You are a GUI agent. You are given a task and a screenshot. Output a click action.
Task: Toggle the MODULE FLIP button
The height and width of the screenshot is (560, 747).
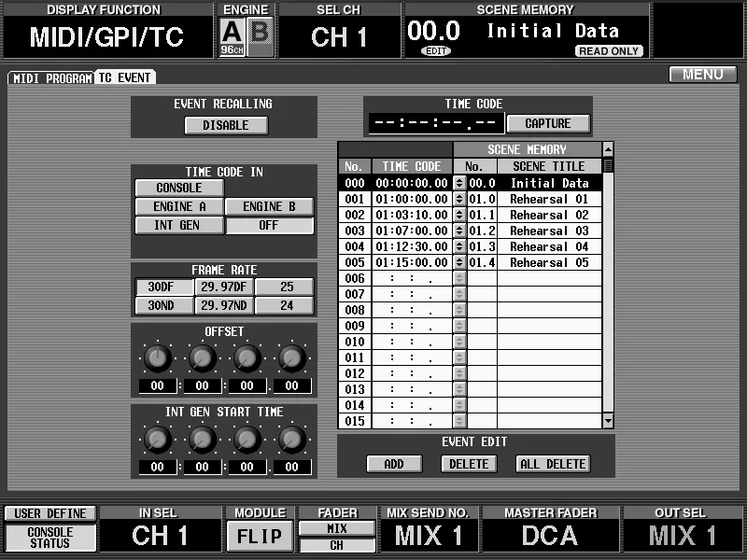pyautogui.click(x=260, y=536)
